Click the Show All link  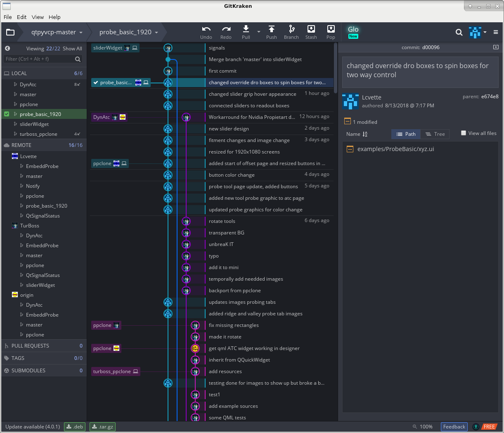click(x=72, y=49)
